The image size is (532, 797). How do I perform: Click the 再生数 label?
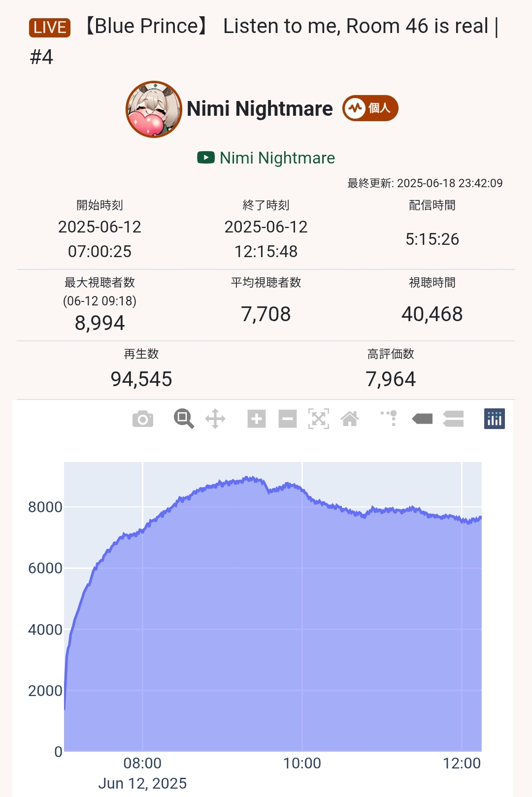point(141,354)
